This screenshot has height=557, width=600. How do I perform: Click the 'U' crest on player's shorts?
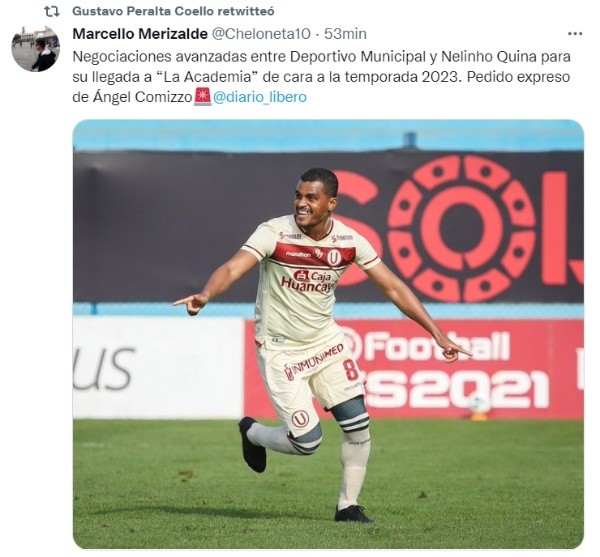pos(300,419)
